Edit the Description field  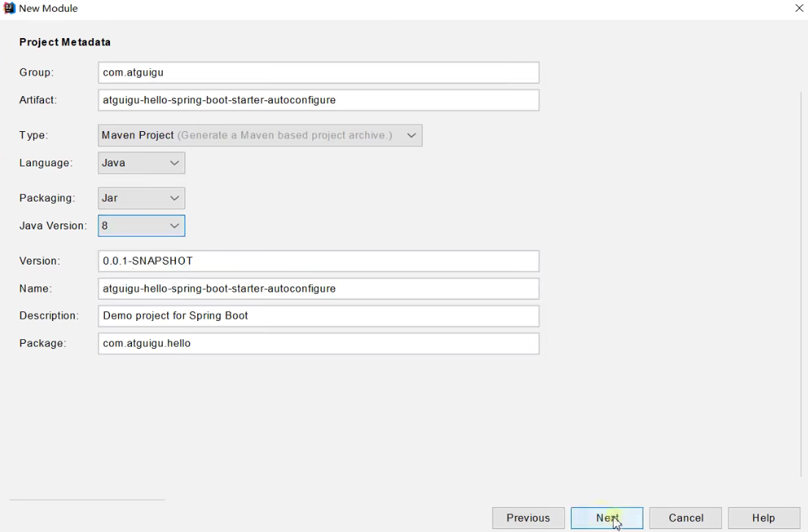pyautogui.click(x=318, y=316)
